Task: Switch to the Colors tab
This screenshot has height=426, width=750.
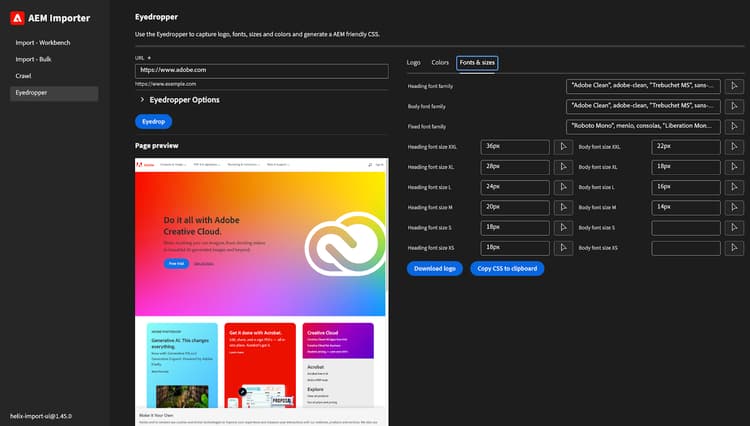Action: [440, 63]
